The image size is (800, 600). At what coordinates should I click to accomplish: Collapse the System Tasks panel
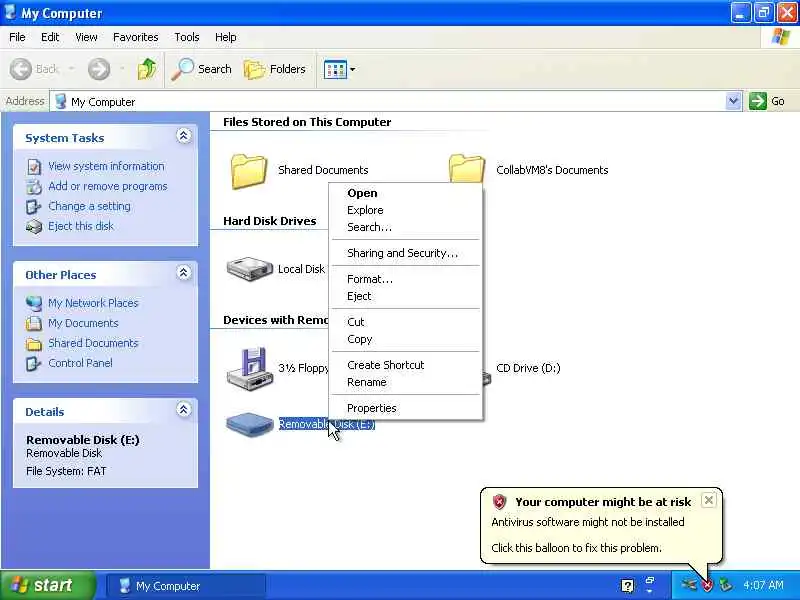pos(184,136)
